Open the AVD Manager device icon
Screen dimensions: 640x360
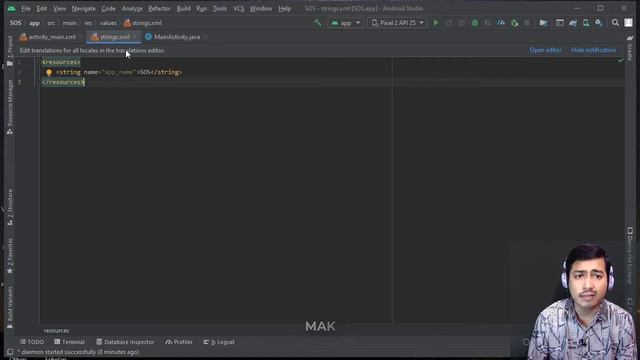(586, 23)
